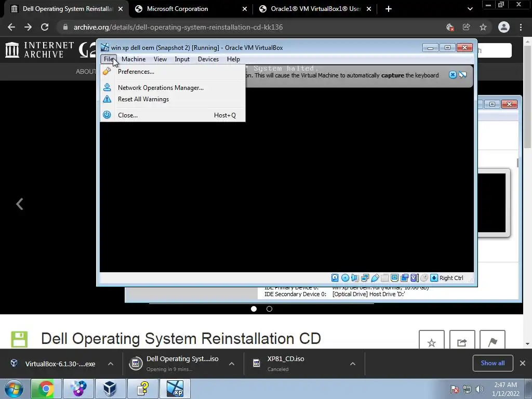The image size is (532, 399).
Task: Close the downloads bar
Action: pos(523,363)
